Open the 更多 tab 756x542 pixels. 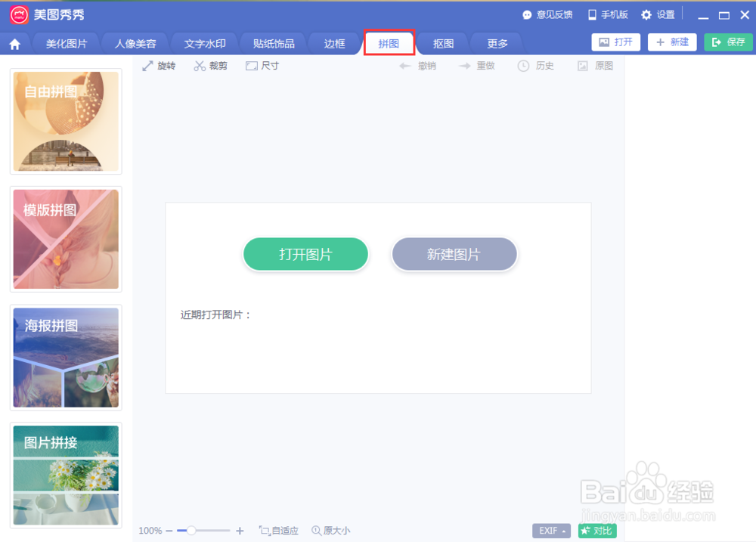[497, 43]
